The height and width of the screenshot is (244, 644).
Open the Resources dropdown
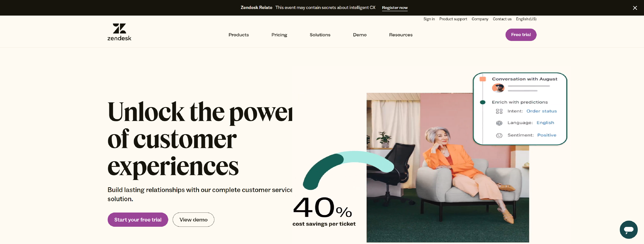pyautogui.click(x=401, y=35)
